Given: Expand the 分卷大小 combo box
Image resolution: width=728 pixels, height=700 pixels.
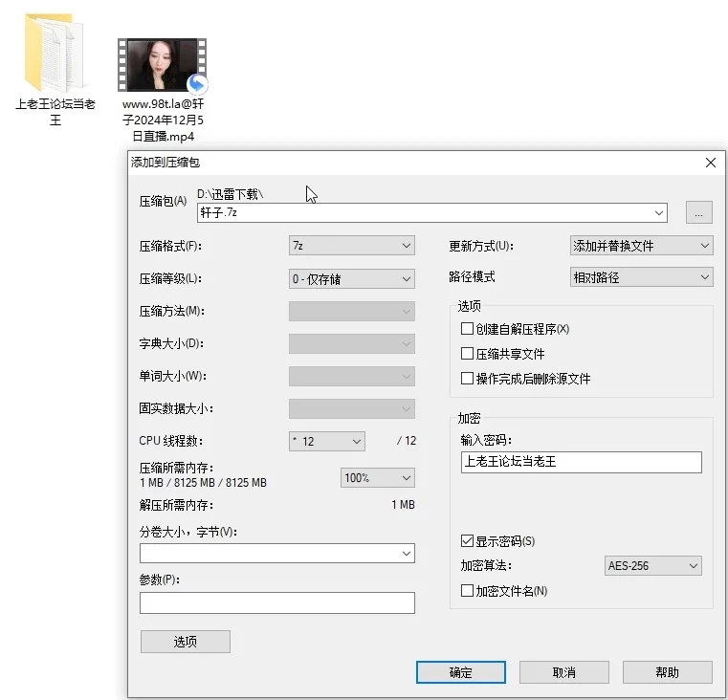Looking at the screenshot, I should tap(277, 554).
